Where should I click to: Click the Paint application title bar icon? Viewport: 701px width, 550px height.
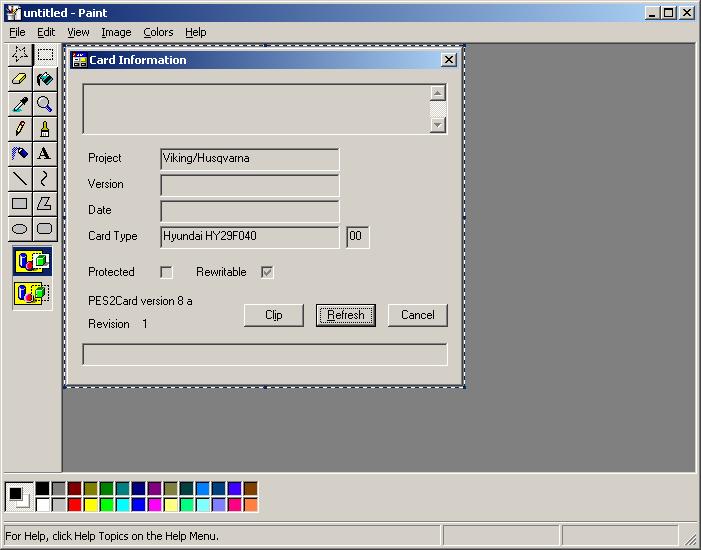point(13,13)
